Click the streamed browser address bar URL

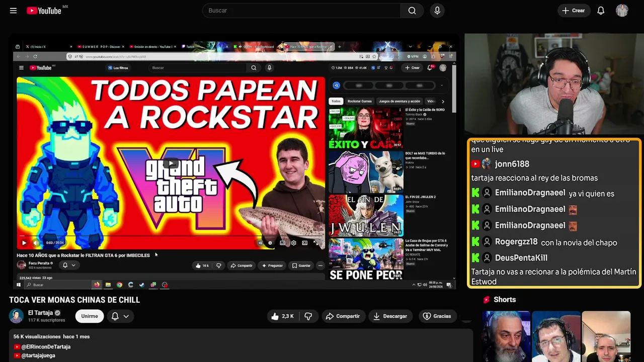click(x=116, y=57)
